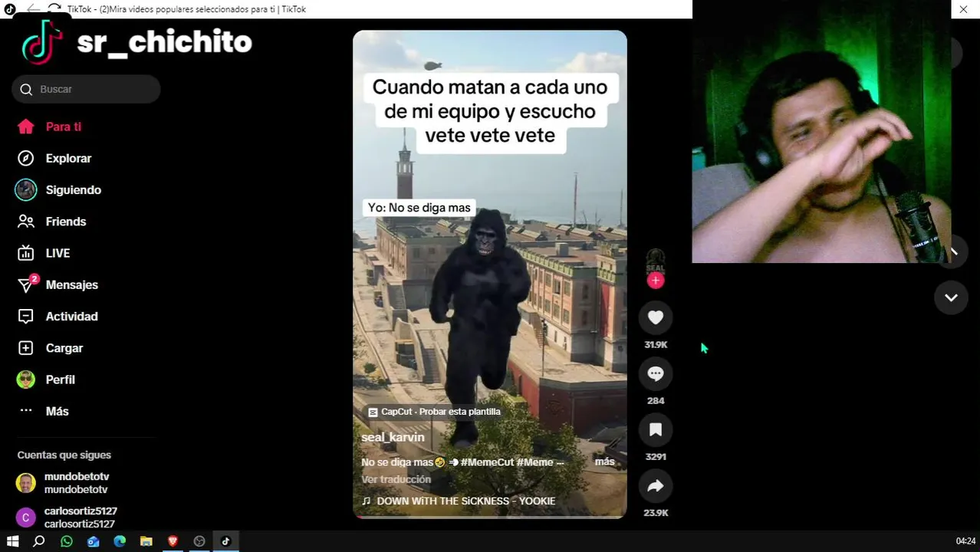
Task: Click the "Cuentas que sigues" heading
Action: tap(64, 455)
